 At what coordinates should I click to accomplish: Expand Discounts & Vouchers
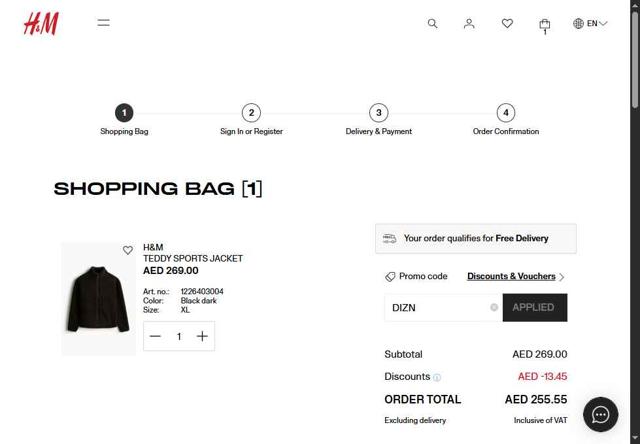[x=515, y=276]
